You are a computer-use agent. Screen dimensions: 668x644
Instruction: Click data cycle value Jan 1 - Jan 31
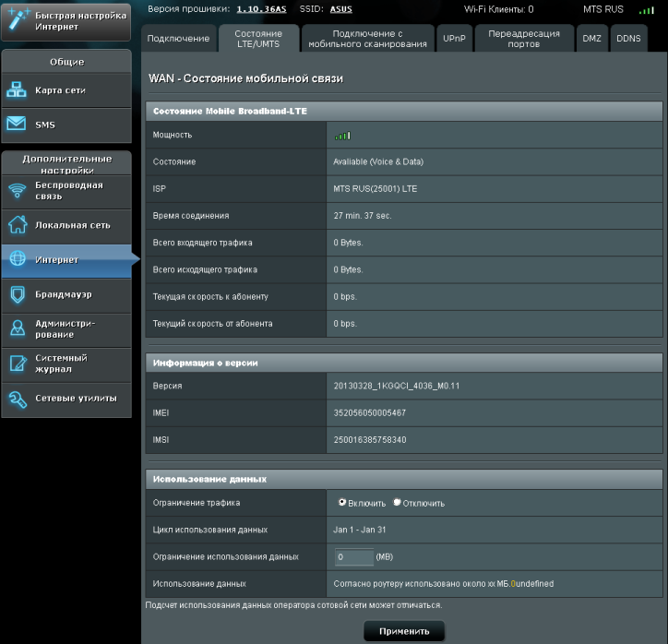[359, 530]
